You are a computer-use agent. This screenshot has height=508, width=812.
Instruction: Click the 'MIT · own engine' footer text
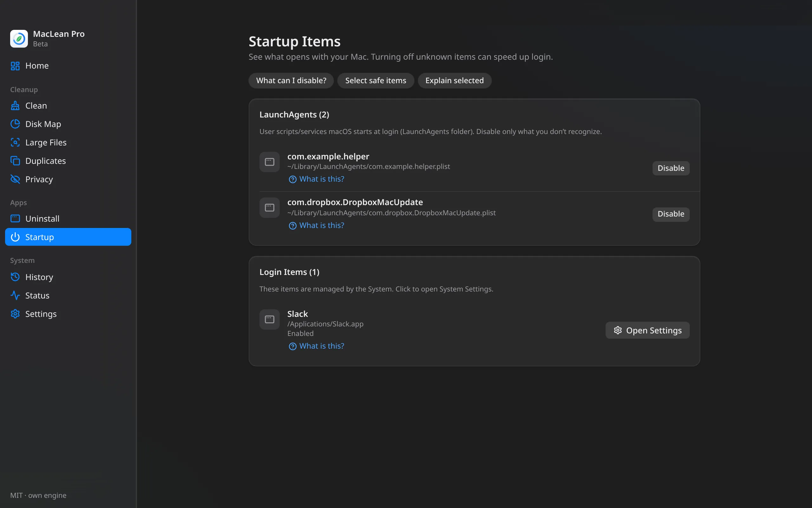pos(38,495)
